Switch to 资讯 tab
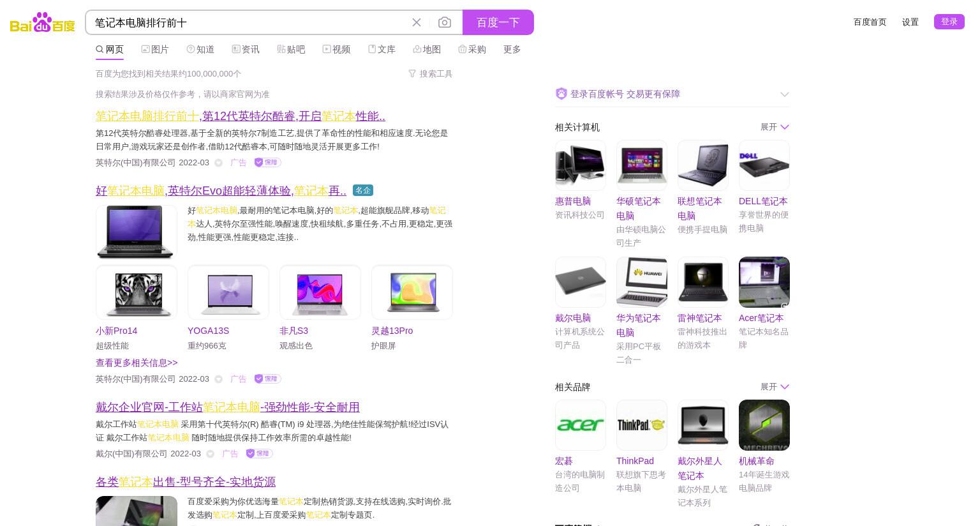This screenshot has height=526, width=980. [x=246, y=49]
